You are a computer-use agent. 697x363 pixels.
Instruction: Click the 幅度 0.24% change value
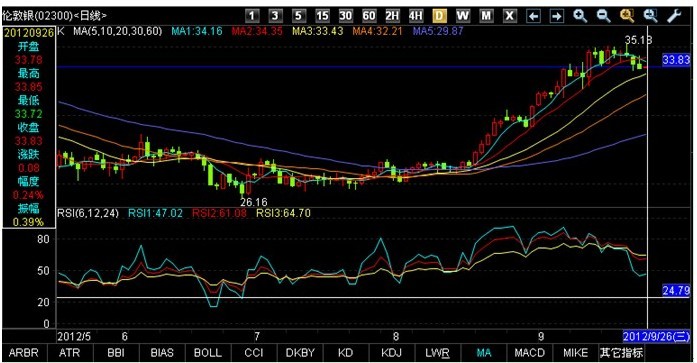(28, 195)
